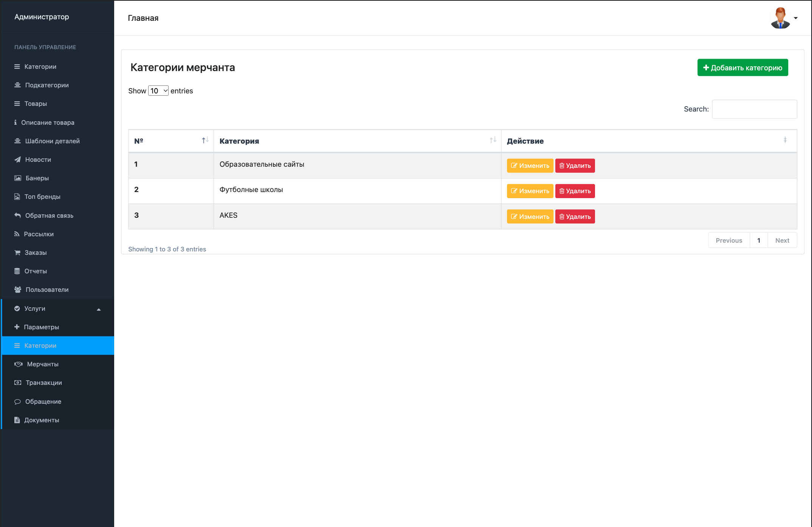Viewport: 812px width, 527px height.
Task: Click the Транзакции money icon
Action: [x=18, y=383]
